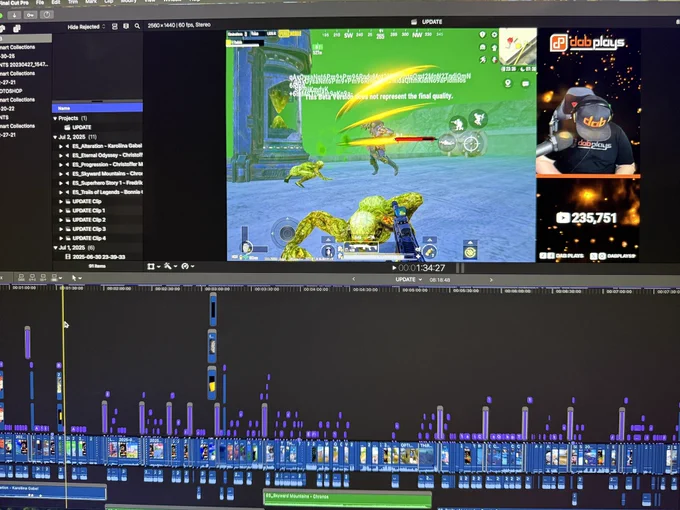Screen dimensions: 680x510
Task: Open the browser search magnifier
Action: click(x=137, y=26)
